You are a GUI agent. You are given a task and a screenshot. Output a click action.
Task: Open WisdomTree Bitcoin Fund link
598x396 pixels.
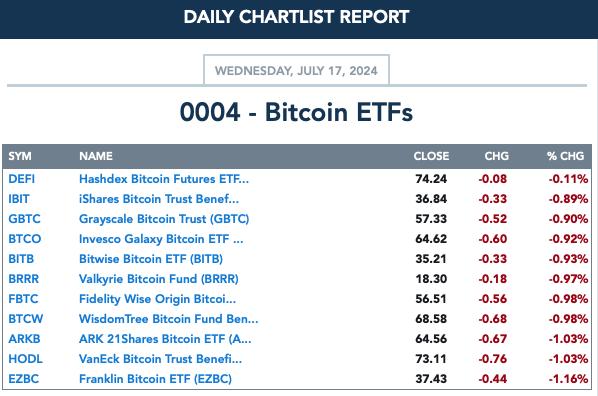168,319
